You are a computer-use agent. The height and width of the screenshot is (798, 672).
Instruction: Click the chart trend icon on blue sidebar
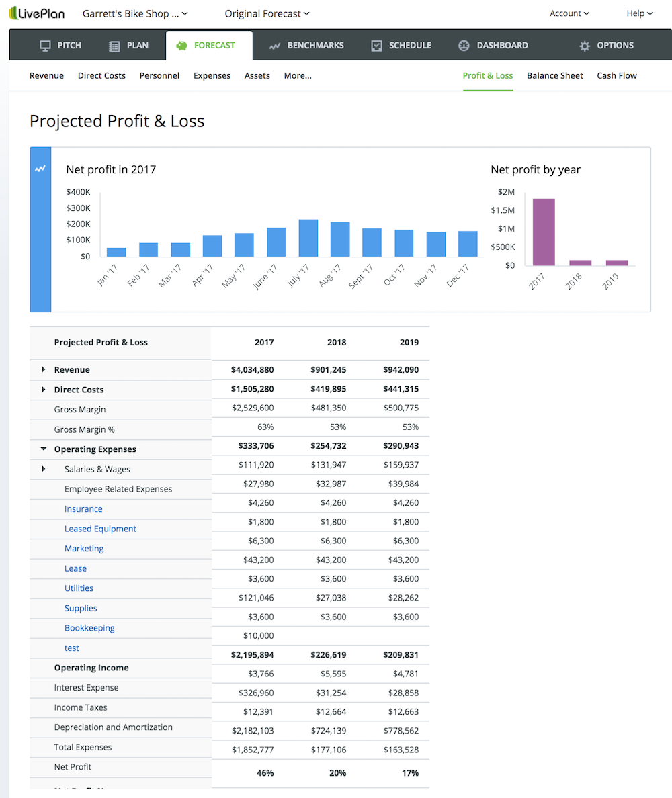point(40,169)
